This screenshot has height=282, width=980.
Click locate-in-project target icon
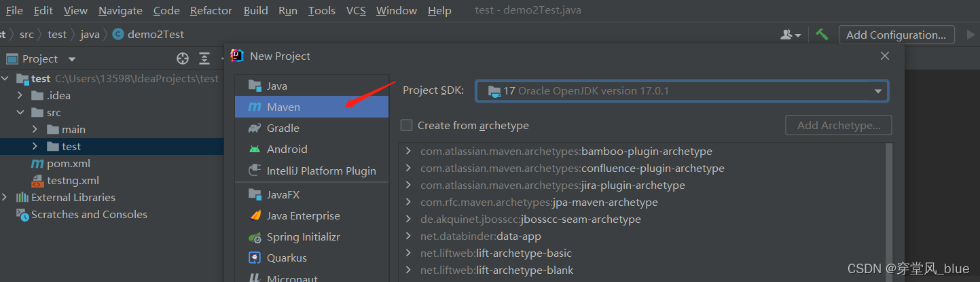point(182,58)
